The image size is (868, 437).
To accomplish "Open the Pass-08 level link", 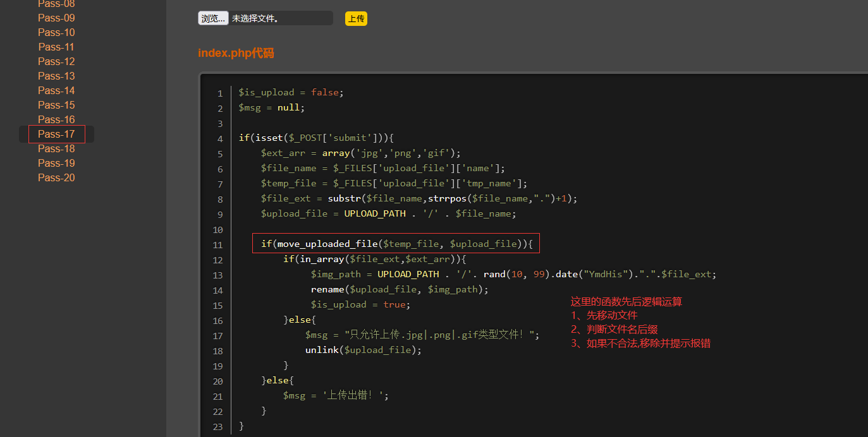I will (x=56, y=4).
